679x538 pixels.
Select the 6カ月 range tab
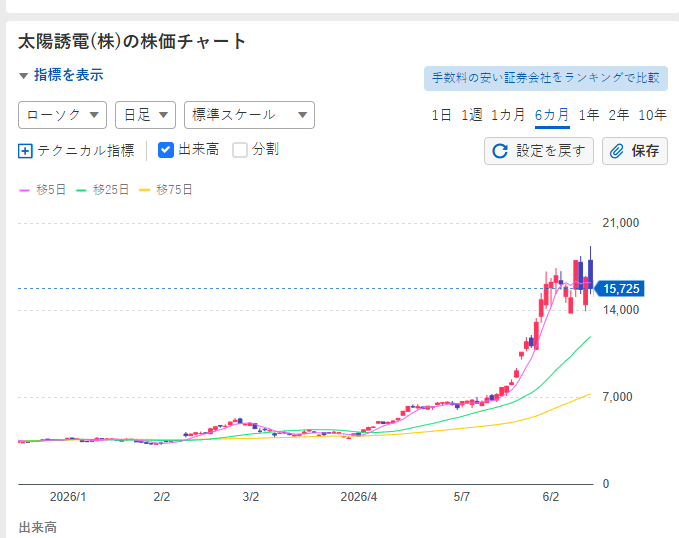552,115
